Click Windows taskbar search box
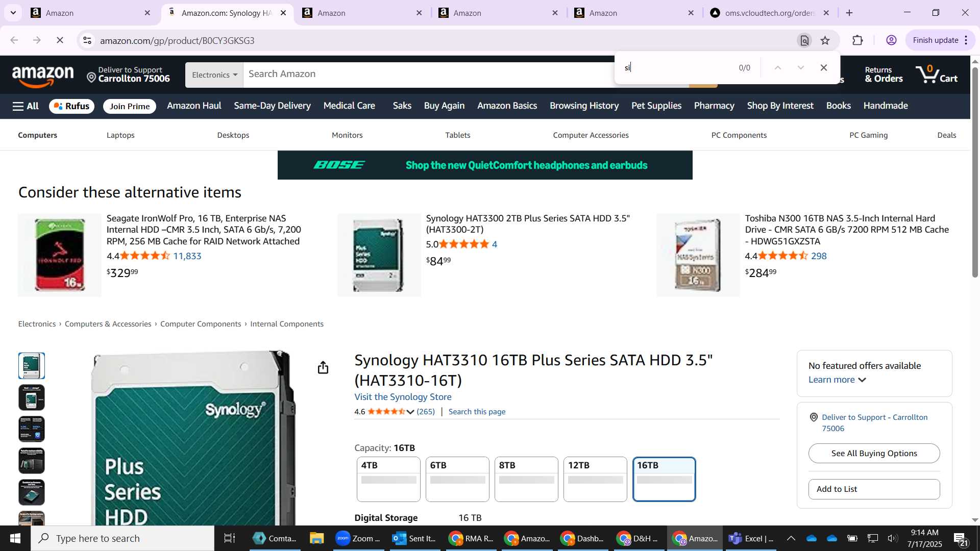Image resolution: width=980 pixels, height=551 pixels. tap(122, 538)
